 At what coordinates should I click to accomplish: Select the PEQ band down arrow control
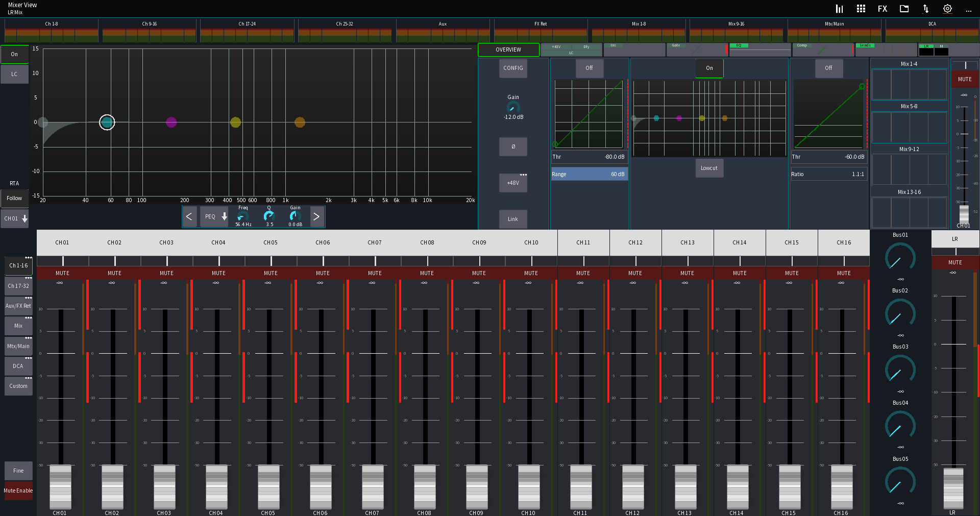pyautogui.click(x=225, y=216)
